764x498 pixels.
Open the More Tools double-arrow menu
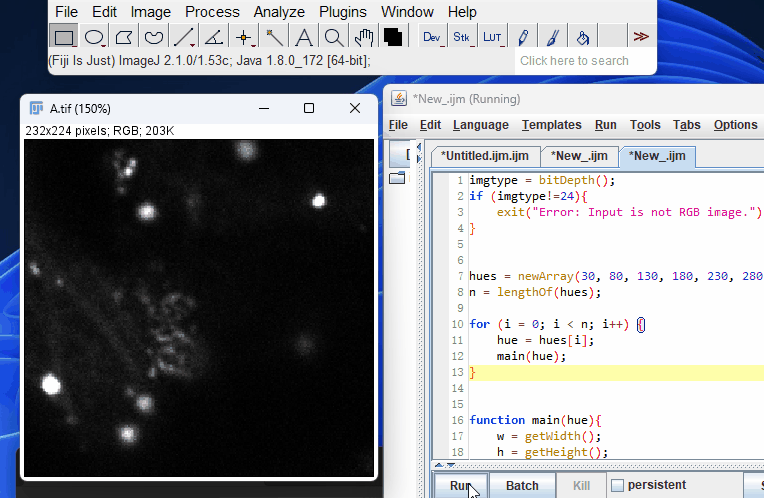[x=641, y=37]
